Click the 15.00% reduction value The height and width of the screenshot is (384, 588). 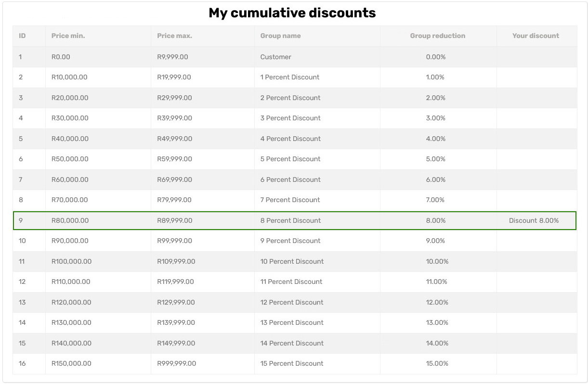(437, 363)
